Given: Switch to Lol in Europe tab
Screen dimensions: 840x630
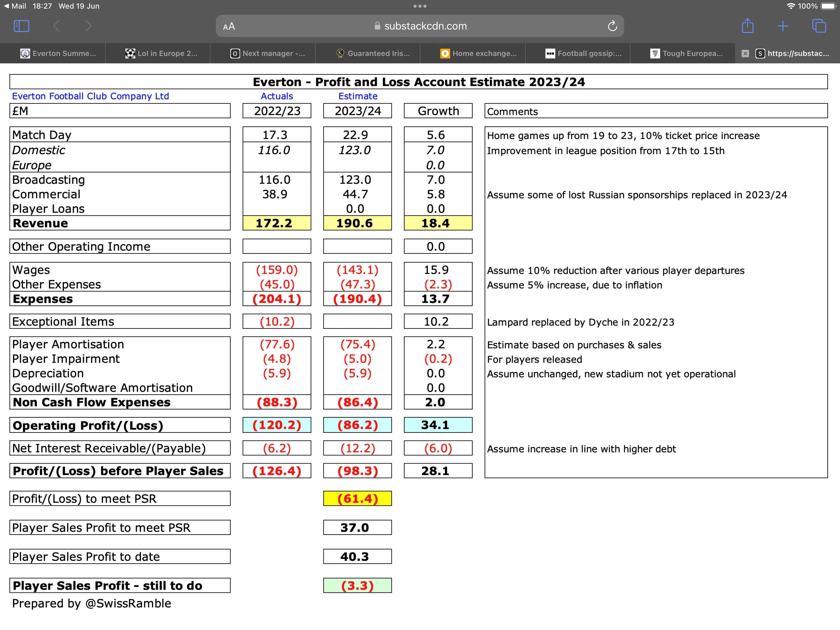Looking at the screenshot, I should point(161,54).
